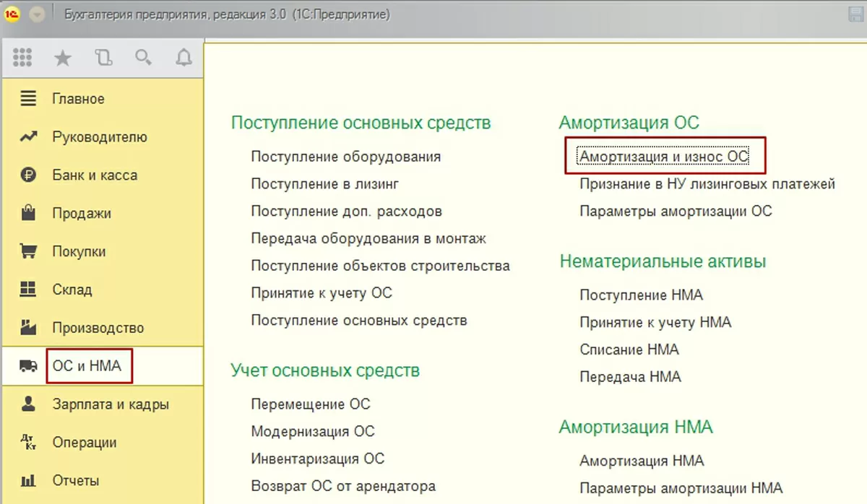Click the bar chart icon for Отчеты
The height and width of the screenshot is (504, 867).
coord(27,480)
